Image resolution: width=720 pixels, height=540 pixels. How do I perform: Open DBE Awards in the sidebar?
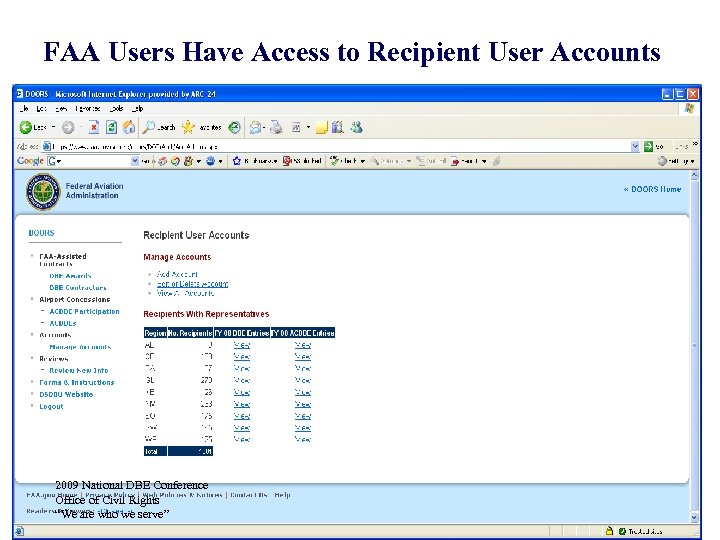point(70,276)
